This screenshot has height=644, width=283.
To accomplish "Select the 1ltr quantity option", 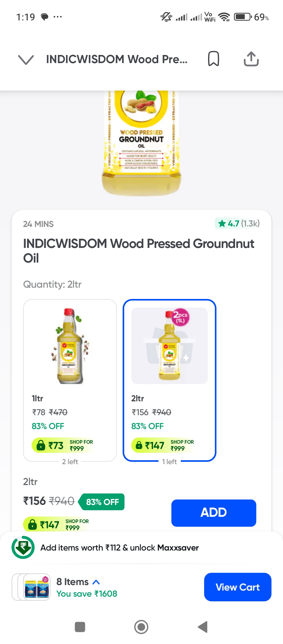I will 70,380.
